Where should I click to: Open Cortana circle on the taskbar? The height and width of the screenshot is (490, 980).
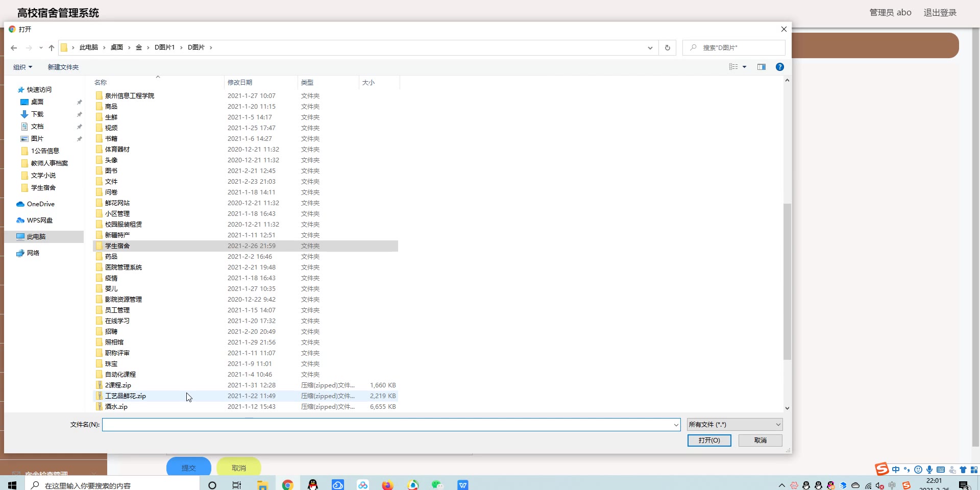(x=212, y=484)
